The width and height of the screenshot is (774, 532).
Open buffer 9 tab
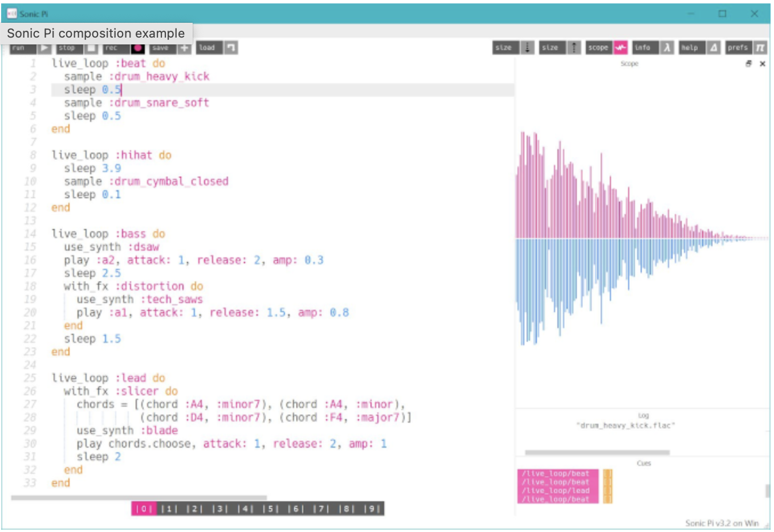(372, 509)
